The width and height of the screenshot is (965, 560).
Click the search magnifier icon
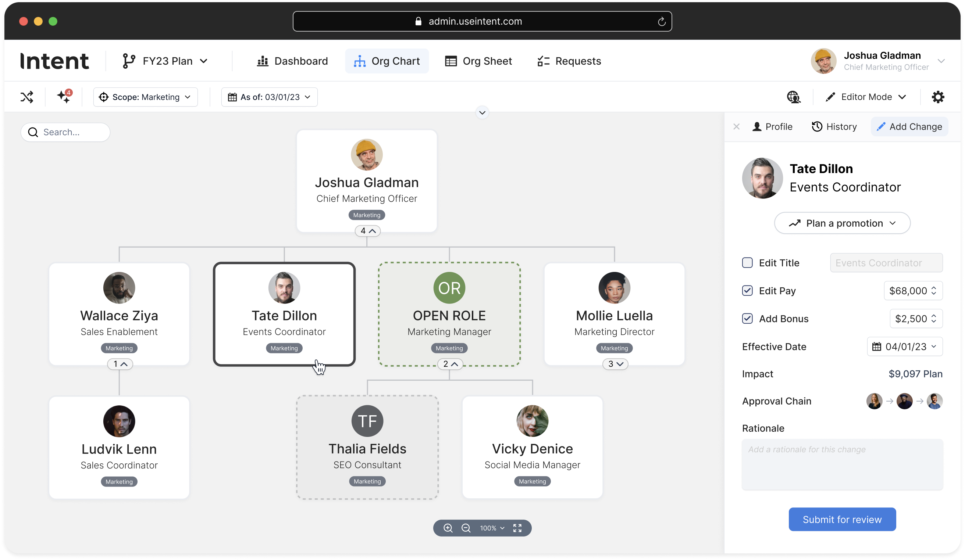(33, 132)
